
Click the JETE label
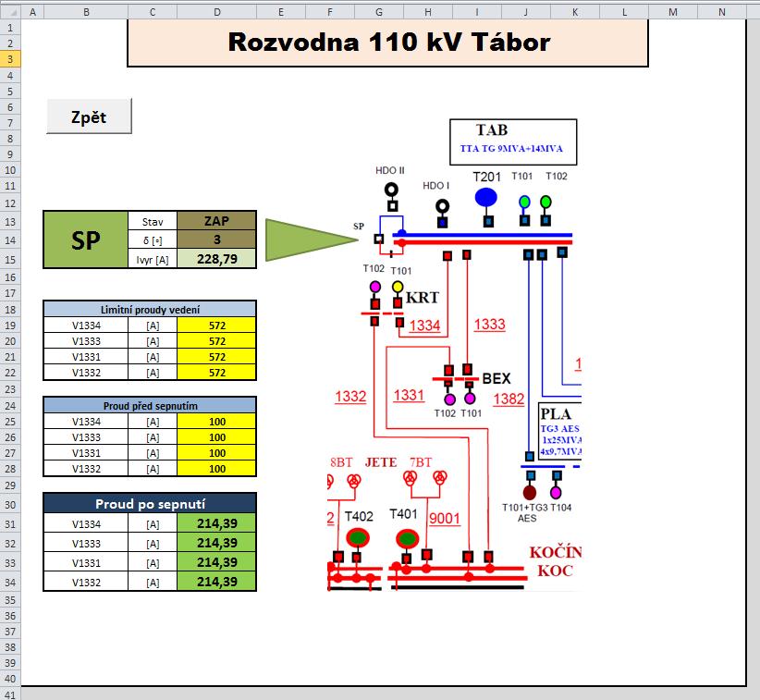pyautogui.click(x=381, y=462)
